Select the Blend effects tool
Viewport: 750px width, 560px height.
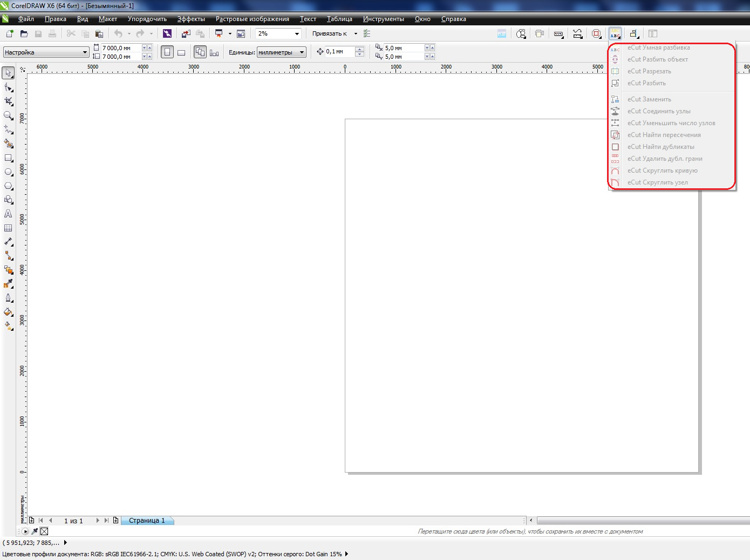[8, 270]
